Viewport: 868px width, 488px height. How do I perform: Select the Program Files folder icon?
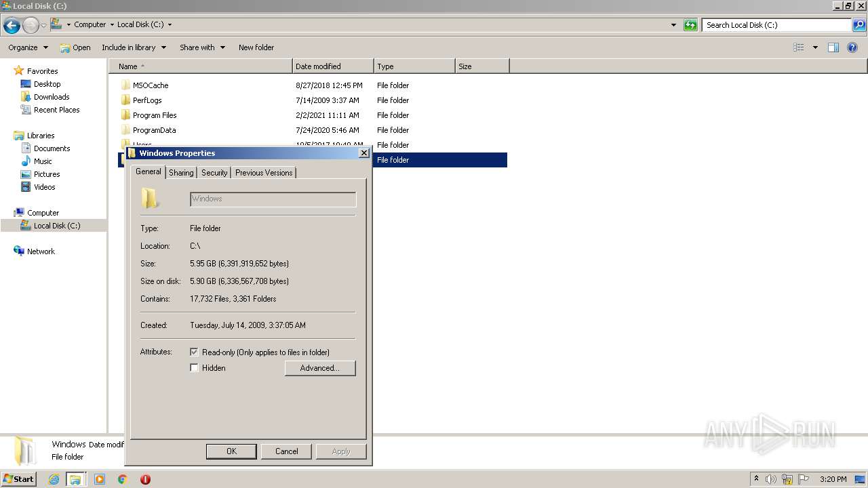125,115
